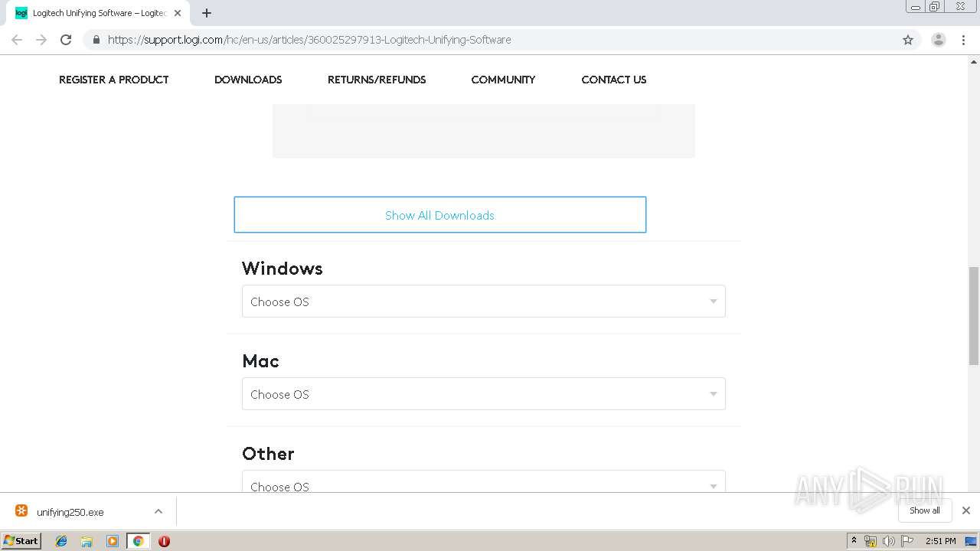
Task: Click the Windows section heading
Action: pyautogui.click(x=283, y=269)
